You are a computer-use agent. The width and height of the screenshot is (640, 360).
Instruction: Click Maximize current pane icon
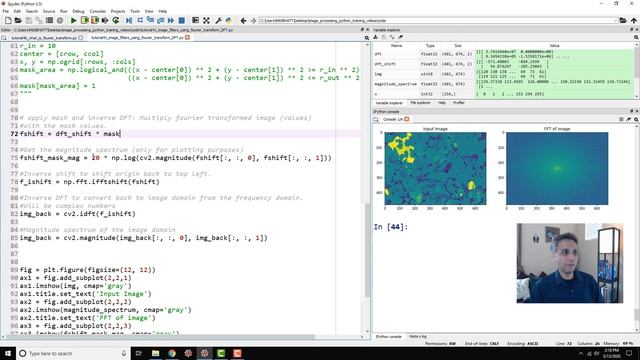pyautogui.click(x=196, y=20)
